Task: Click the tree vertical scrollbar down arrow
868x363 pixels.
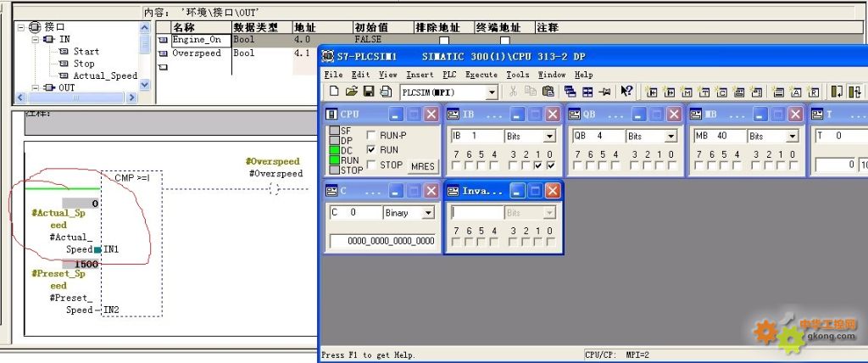Action: [x=144, y=85]
